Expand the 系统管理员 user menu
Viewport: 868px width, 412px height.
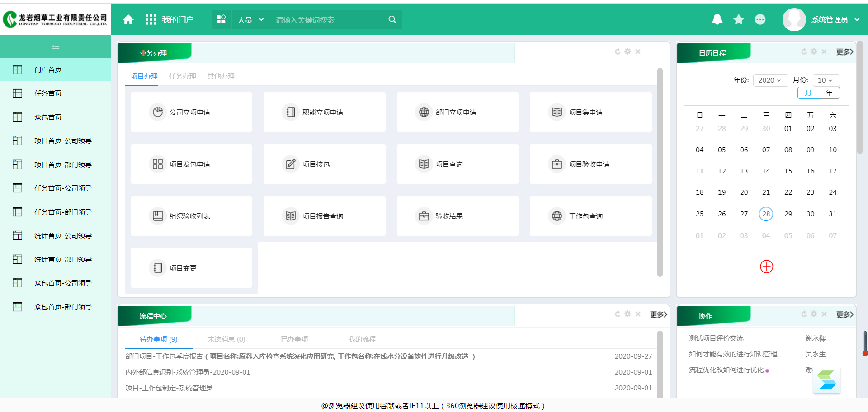coord(835,19)
